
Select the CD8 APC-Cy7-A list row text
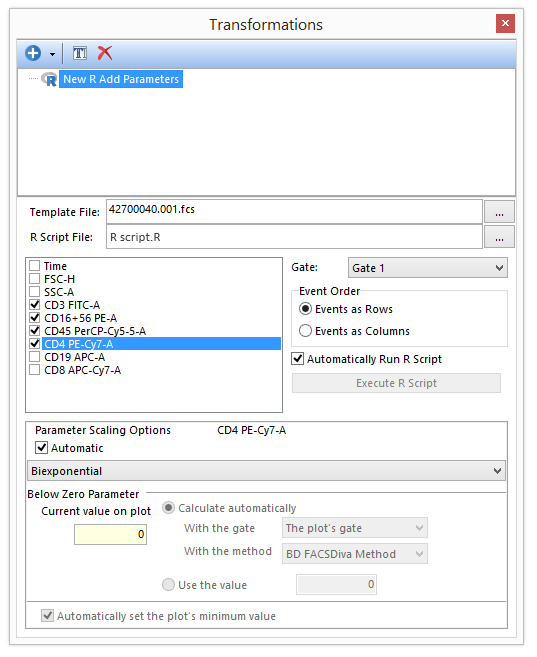83,370
